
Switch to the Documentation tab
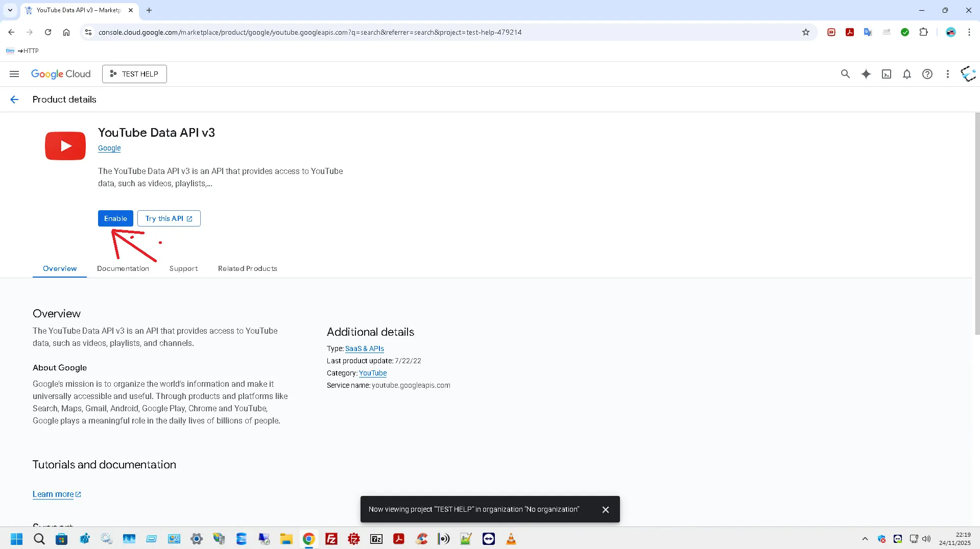pyautogui.click(x=123, y=268)
